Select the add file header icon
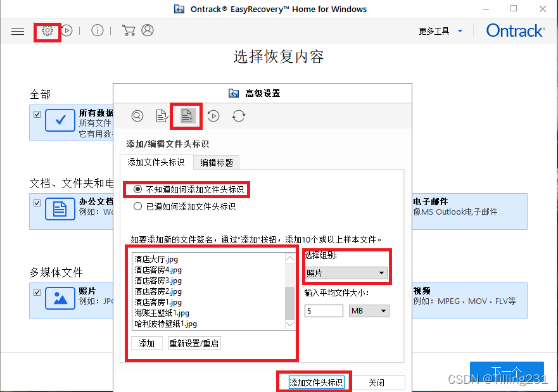This screenshot has height=392, width=558. coord(187,116)
